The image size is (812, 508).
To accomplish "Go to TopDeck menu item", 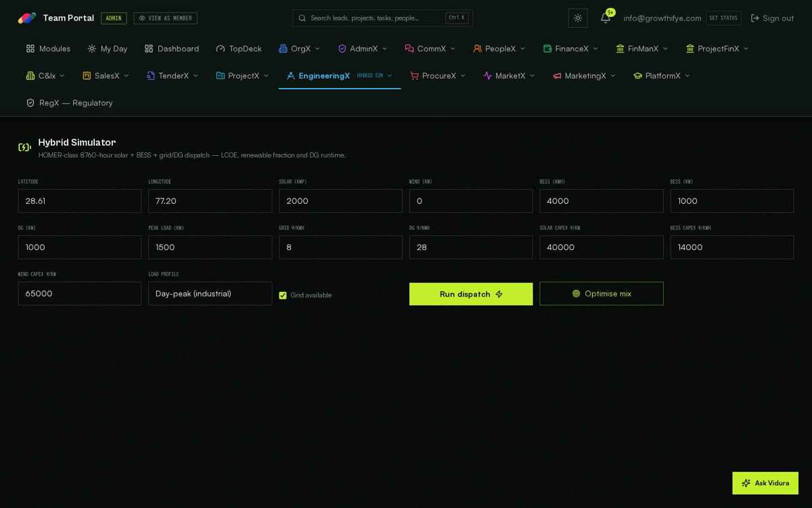I will pyautogui.click(x=239, y=49).
